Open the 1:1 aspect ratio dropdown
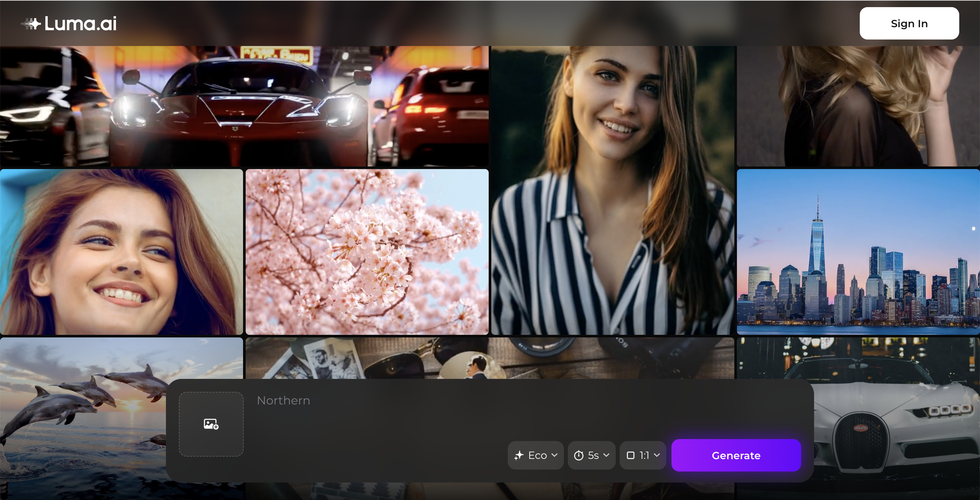The width and height of the screenshot is (980, 500). (643, 456)
